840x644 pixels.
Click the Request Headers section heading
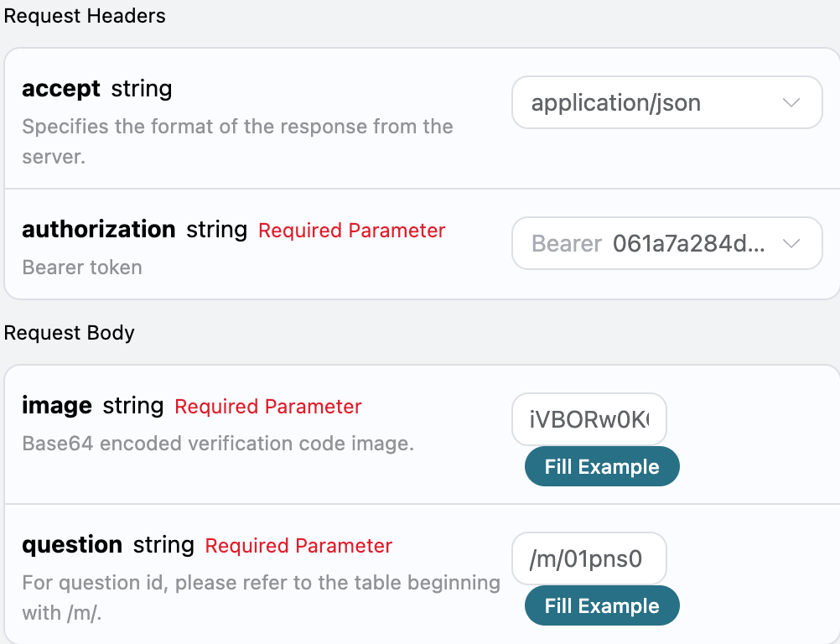[85, 16]
